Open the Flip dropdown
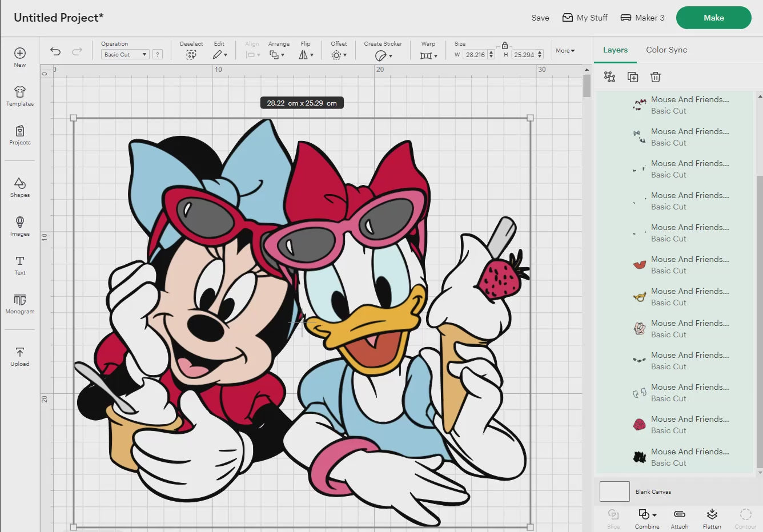763x532 pixels. click(x=306, y=55)
